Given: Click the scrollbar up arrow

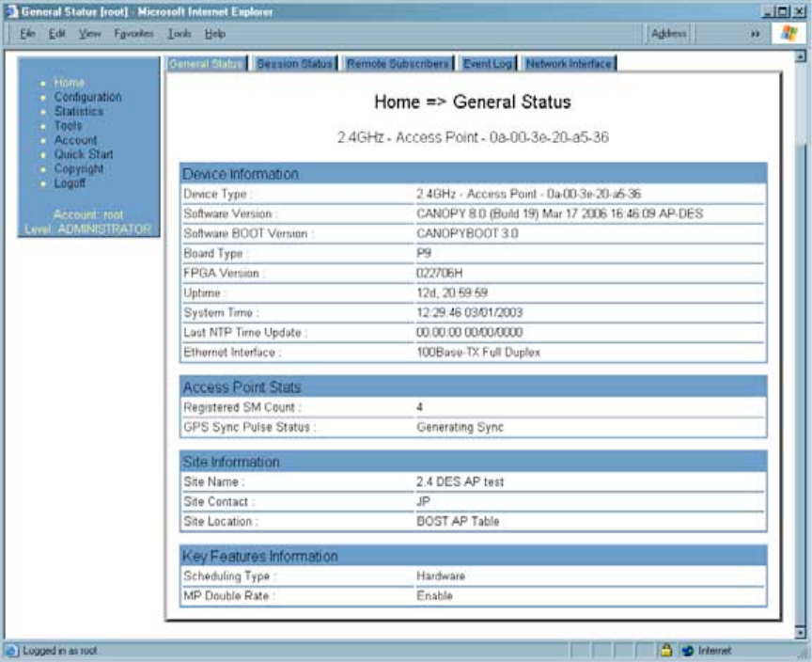Looking at the screenshot, I should click(x=800, y=55).
